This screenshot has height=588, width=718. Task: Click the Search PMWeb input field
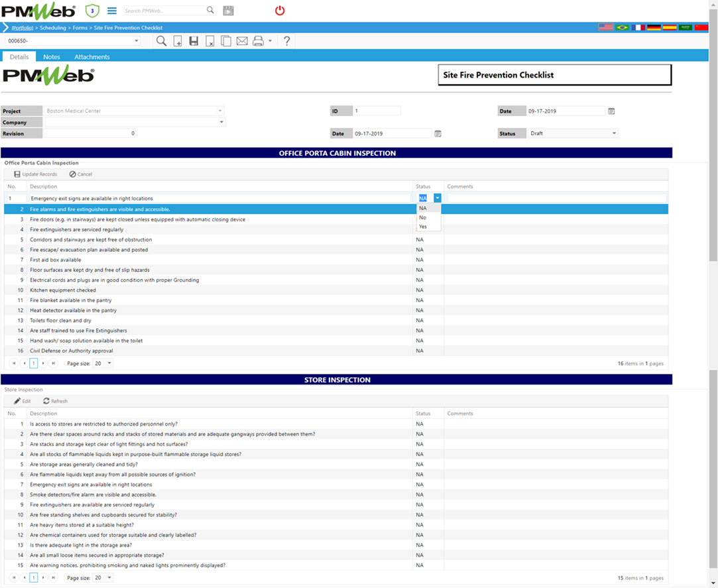pos(164,11)
